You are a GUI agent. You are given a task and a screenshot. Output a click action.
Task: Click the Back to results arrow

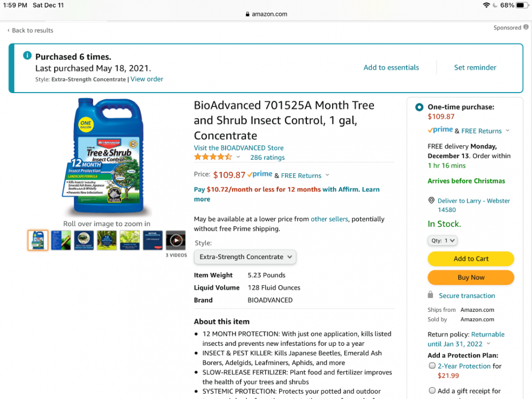tap(9, 30)
